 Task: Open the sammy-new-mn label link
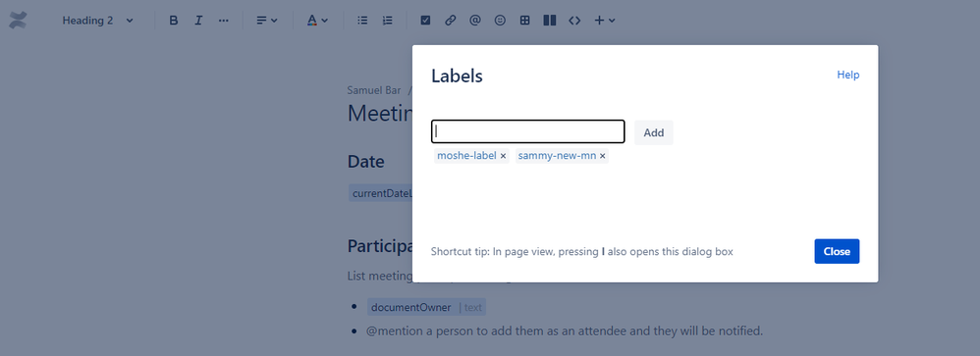point(557,156)
